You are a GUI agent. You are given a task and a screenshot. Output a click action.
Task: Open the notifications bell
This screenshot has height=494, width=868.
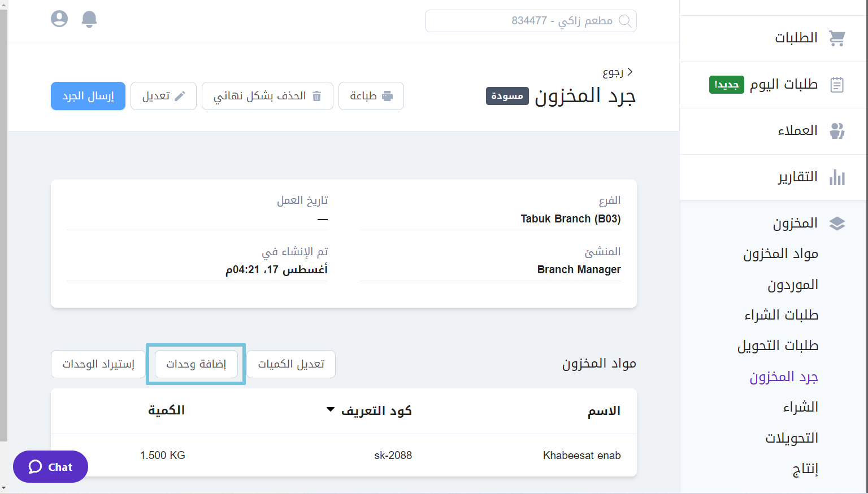click(x=89, y=19)
